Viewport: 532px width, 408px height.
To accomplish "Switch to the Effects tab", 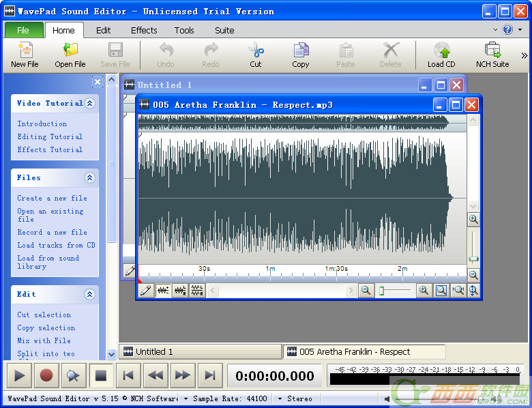I will tap(144, 30).
